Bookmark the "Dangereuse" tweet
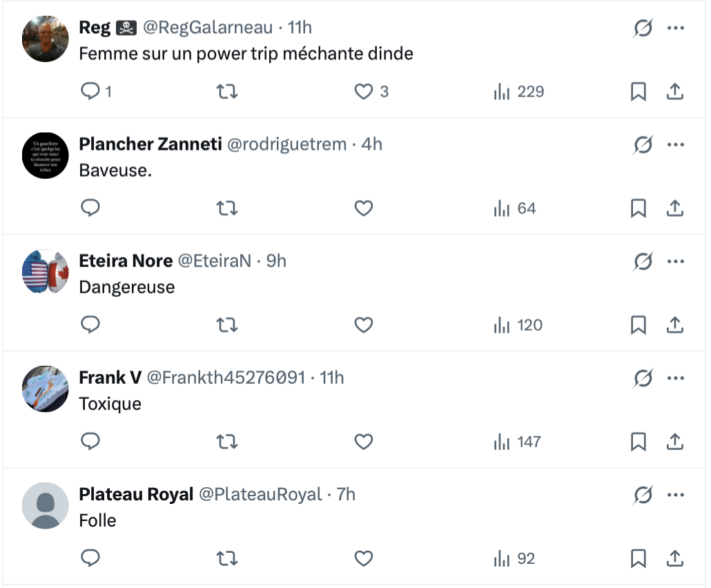Viewport: 711px width, 588px height. [639, 324]
